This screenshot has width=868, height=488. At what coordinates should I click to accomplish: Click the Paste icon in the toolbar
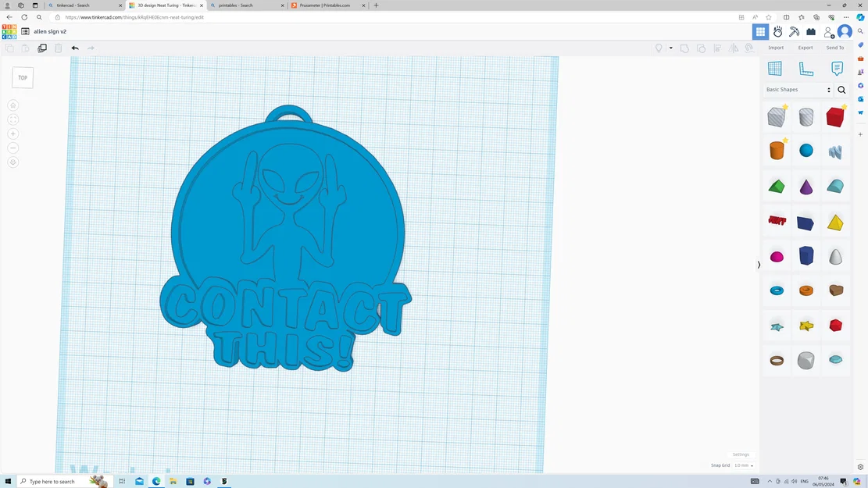click(26, 48)
